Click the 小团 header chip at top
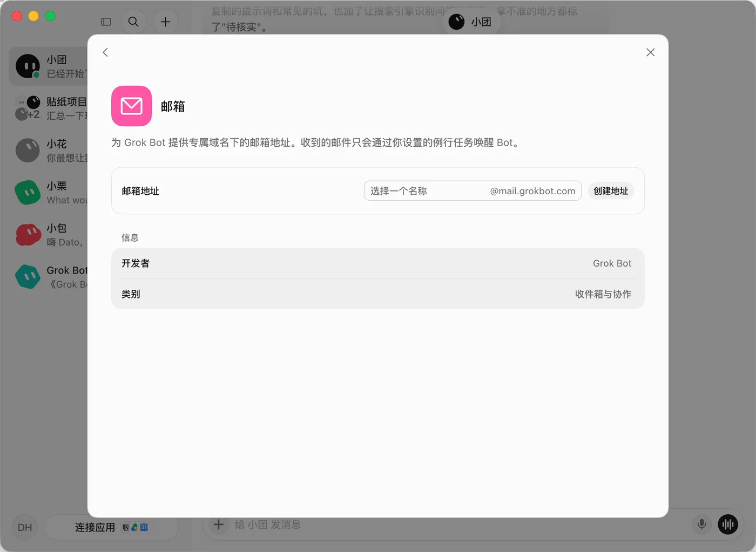 [471, 22]
